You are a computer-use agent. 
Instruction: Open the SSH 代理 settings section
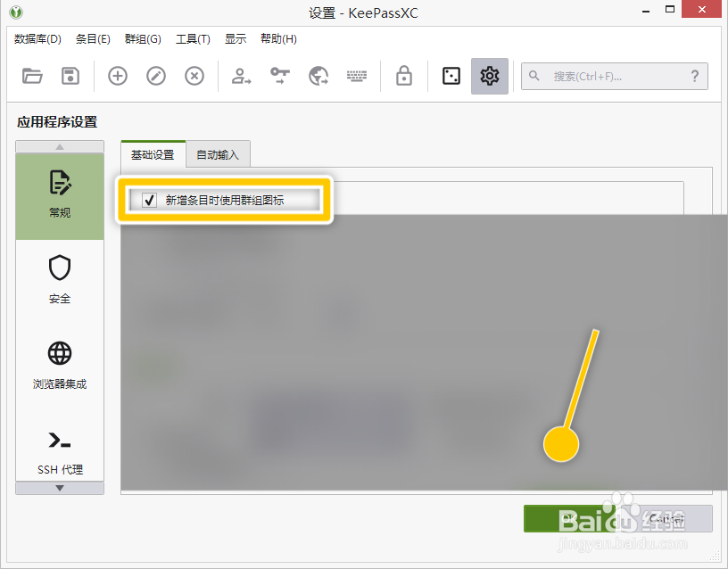pos(59,449)
